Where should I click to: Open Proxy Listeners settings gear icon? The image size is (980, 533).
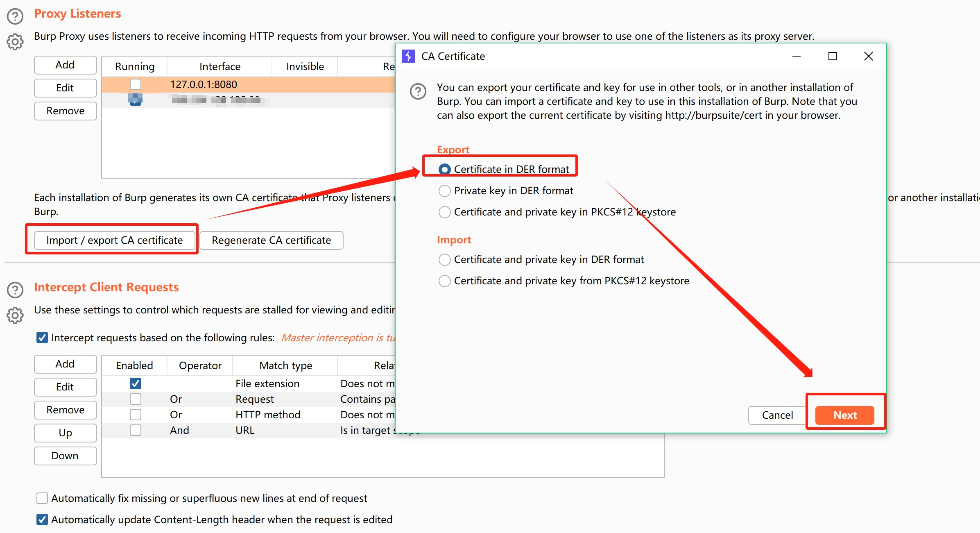tap(15, 41)
